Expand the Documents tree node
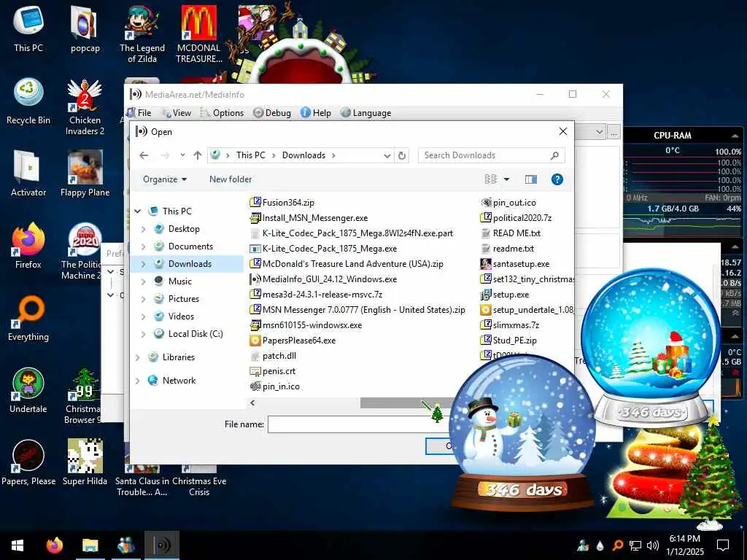747x560 pixels. (x=144, y=246)
